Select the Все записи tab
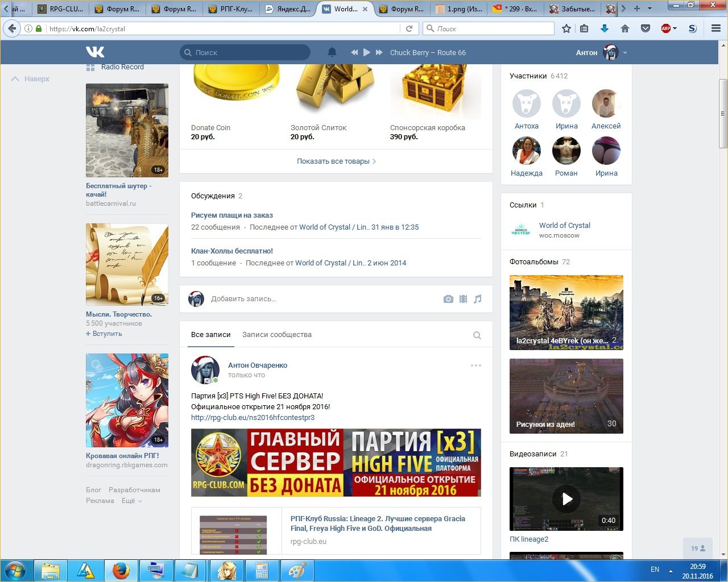Viewport: 728px width, 582px height. [x=211, y=335]
